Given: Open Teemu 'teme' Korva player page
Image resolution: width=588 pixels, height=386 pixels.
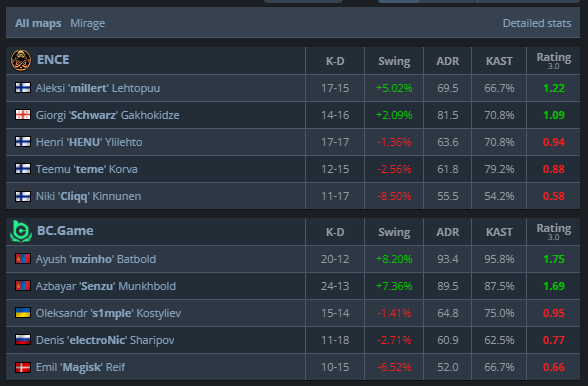Looking at the screenshot, I should pyautogui.click(x=86, y=169).
